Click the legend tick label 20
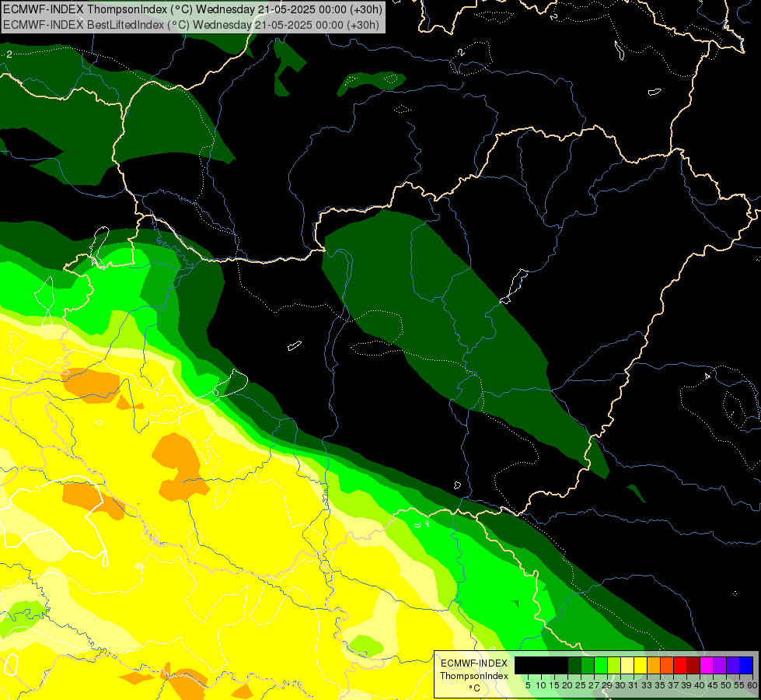Screen dimensions: 761x700 click(x=567, y=685)
